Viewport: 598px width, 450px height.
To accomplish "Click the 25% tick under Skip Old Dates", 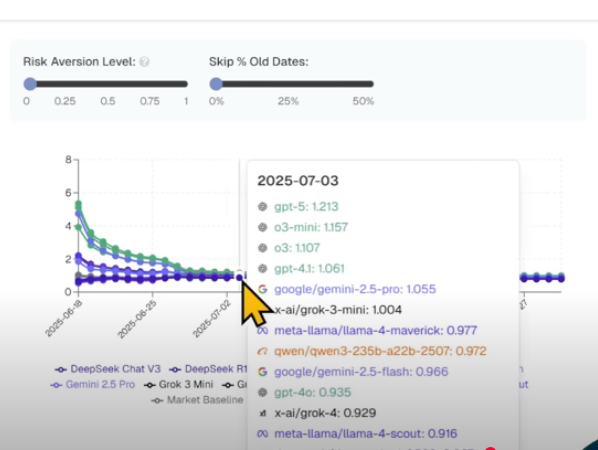I will 288,101.
